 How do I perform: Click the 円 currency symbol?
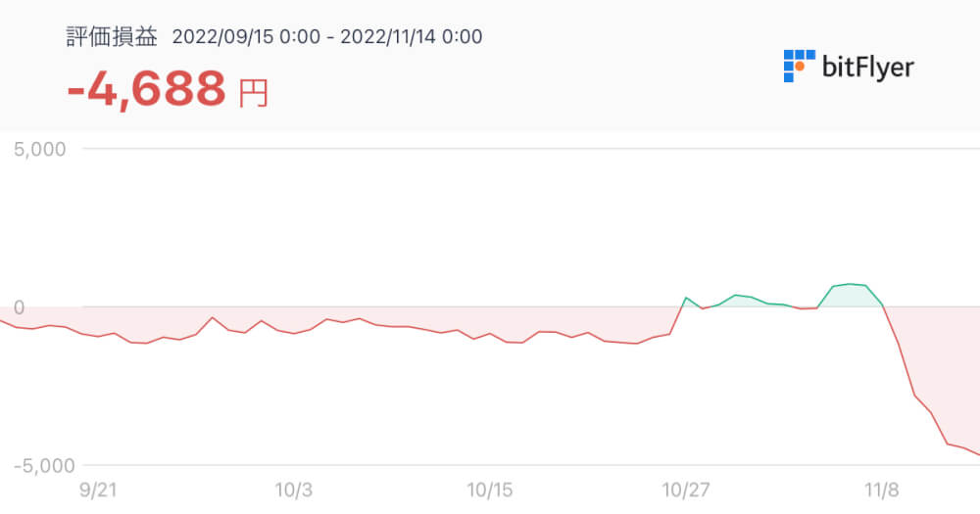coord(253,93)
